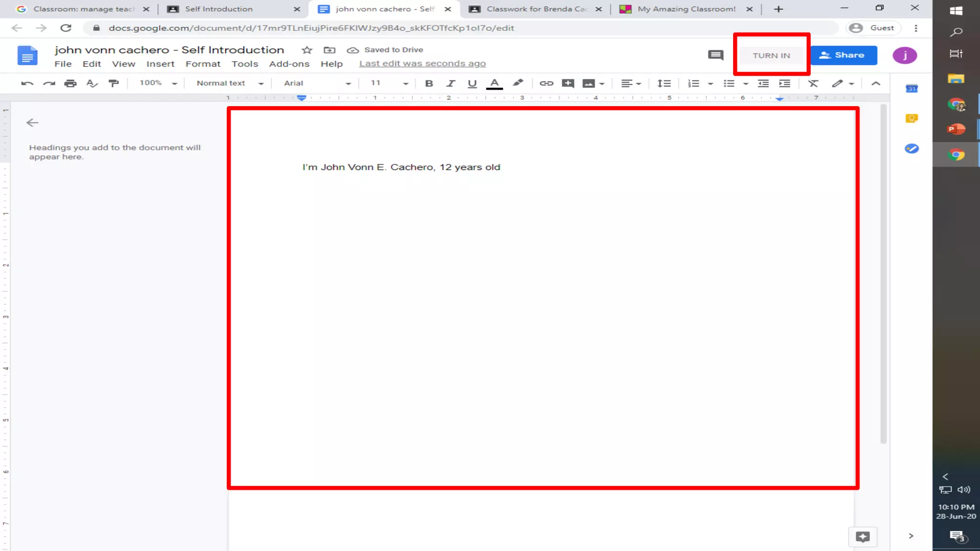
Task: Open the Help menu
Action: pos(332,64)
